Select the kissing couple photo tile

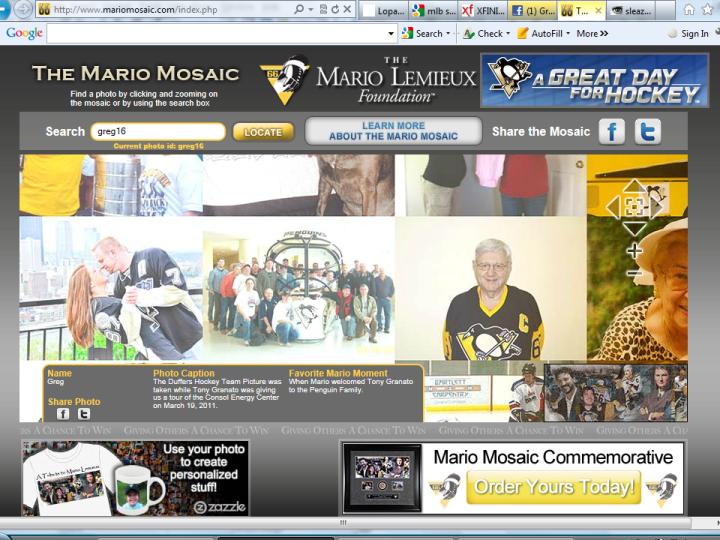click(111, 288)
